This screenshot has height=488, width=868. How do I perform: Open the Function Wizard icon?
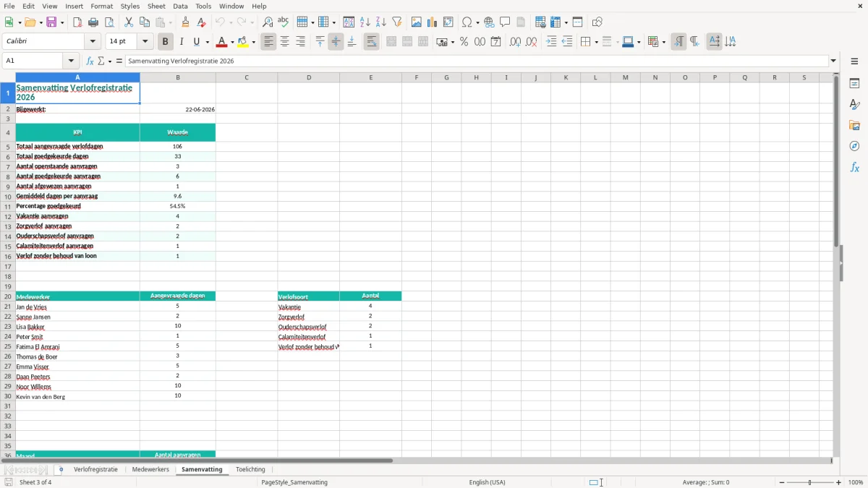point(90,61)
